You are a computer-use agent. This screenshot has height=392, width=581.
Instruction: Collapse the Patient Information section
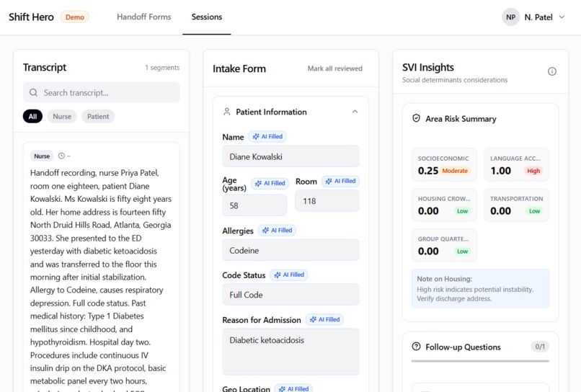355,112
